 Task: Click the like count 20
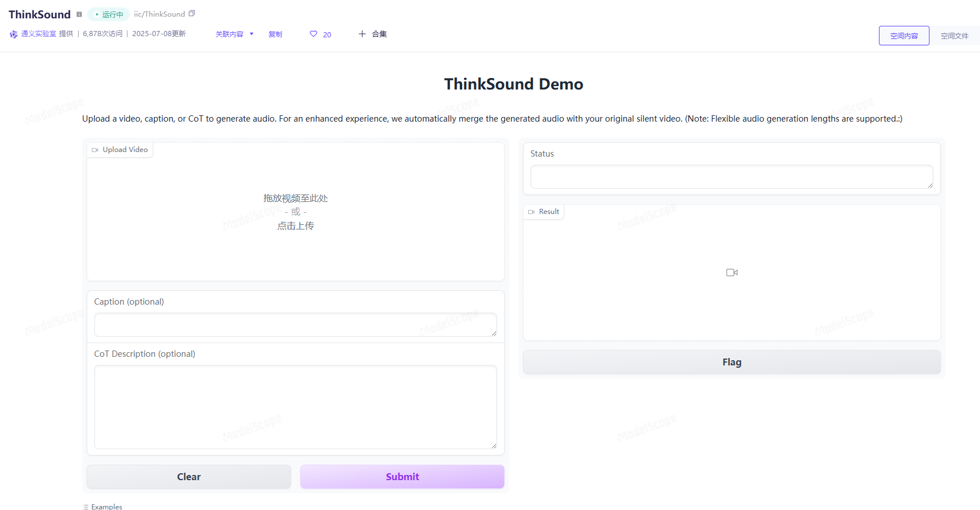(x=327, y=35)
